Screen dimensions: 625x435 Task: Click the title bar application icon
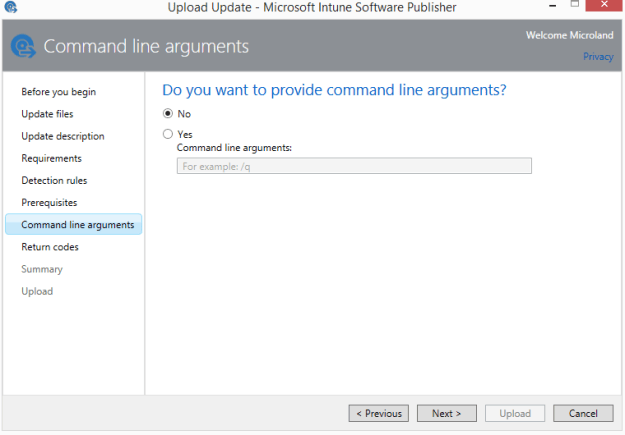[11, 7]
